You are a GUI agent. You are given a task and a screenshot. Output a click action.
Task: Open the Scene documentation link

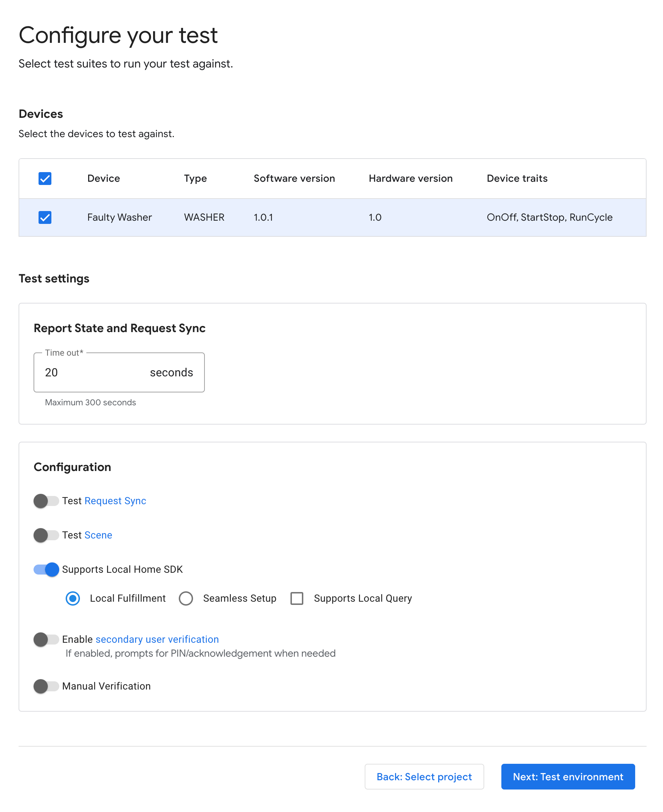click(x=98, y=535)
